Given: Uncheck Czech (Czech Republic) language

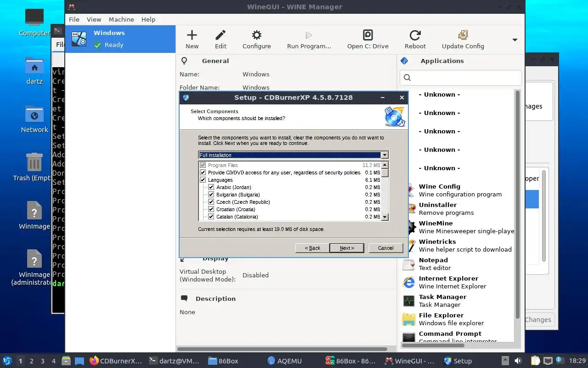Looking at the screenshot, I should click(x=211, y=202).
